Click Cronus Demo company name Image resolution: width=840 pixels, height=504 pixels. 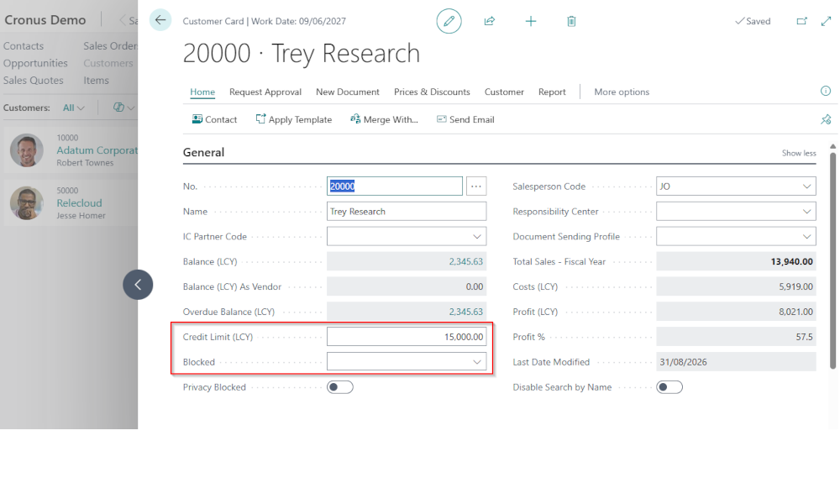coord(45,20)
